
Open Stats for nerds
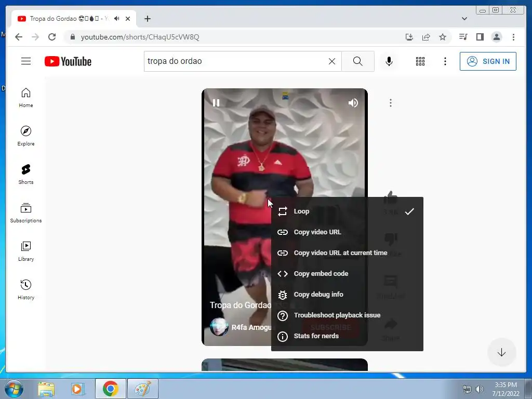tap(347, 336)
